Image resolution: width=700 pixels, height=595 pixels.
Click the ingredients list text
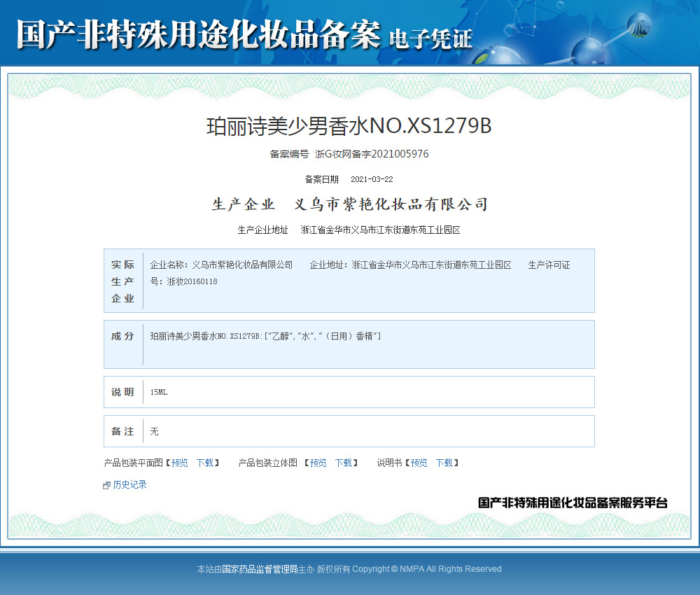[265, 336]
